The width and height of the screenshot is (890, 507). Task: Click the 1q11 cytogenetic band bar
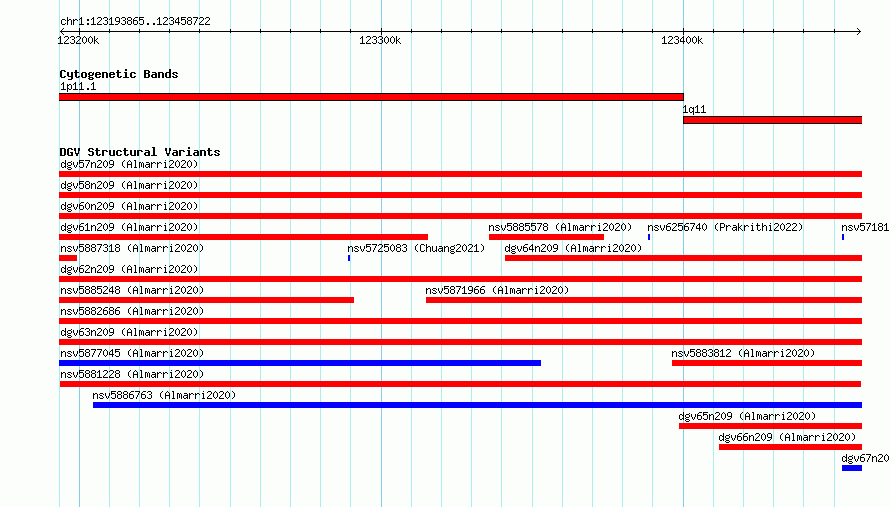[x=773, y=120]
